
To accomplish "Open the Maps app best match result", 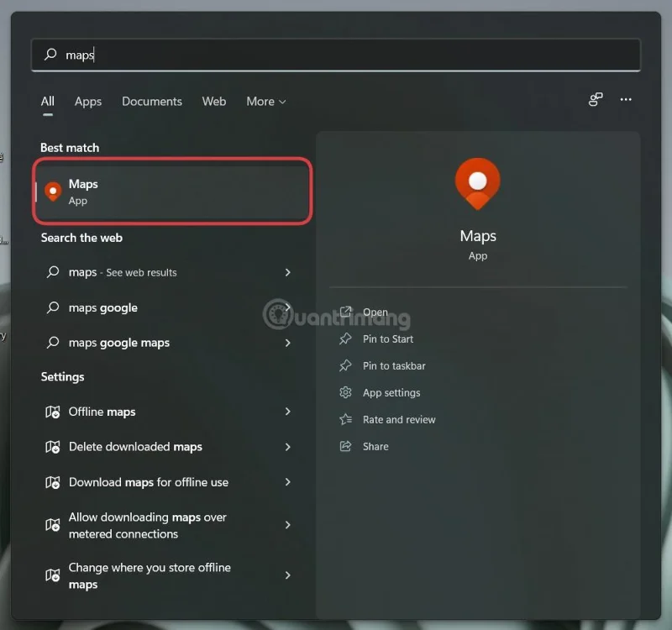I will click(172, 192).
